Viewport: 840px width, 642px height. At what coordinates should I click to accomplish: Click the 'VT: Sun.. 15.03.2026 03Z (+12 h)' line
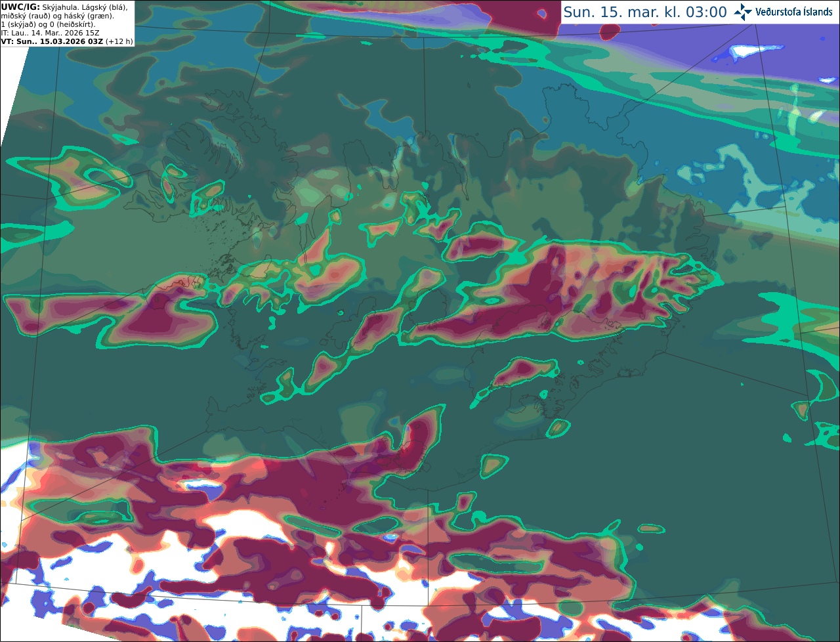click(67, 41)
